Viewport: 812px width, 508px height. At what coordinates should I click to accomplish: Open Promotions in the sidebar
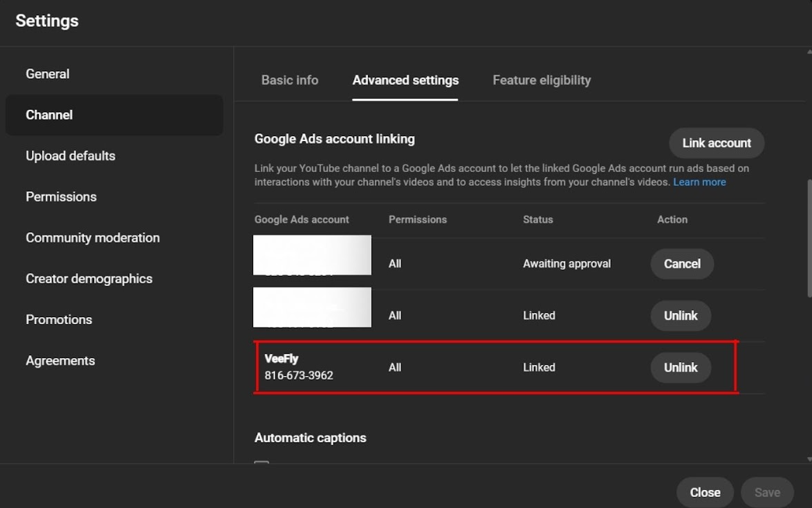coord(114,319)
